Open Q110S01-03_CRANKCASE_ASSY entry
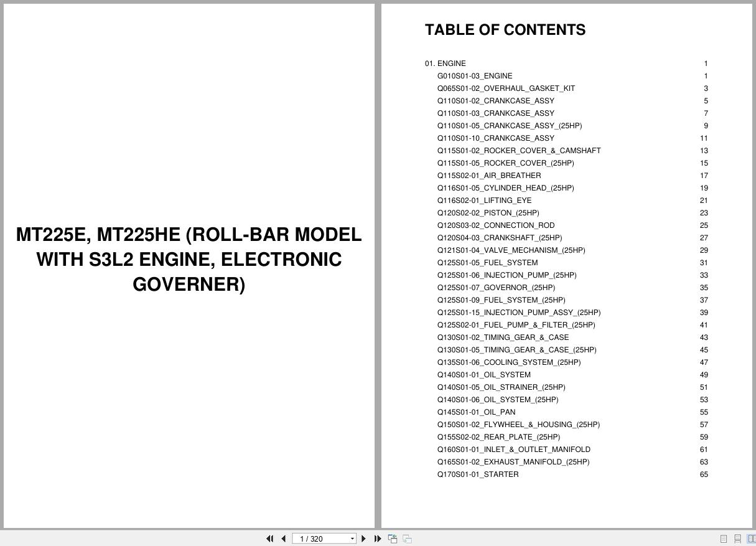 [495, 113]
